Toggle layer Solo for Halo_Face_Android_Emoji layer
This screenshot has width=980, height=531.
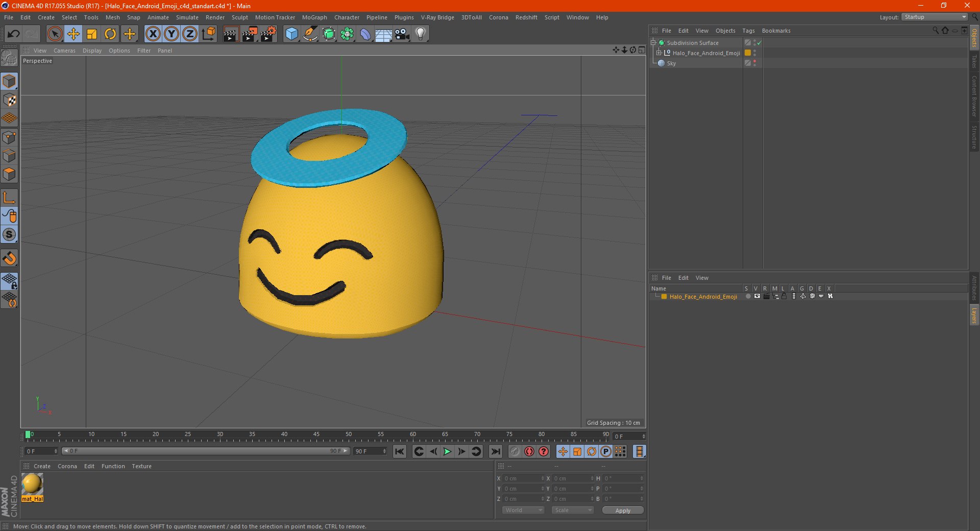pos(748,296)
